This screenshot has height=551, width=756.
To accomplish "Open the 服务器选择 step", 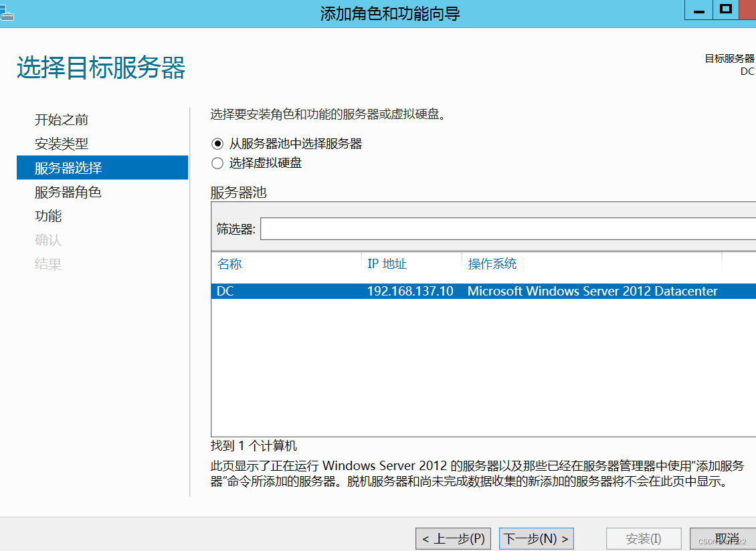I will 102,168.
